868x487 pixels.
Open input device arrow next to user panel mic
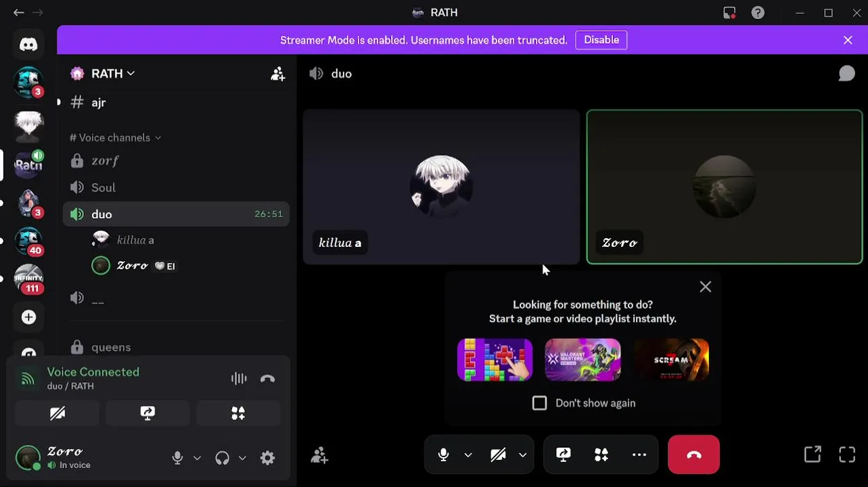(x=197, y=458)
